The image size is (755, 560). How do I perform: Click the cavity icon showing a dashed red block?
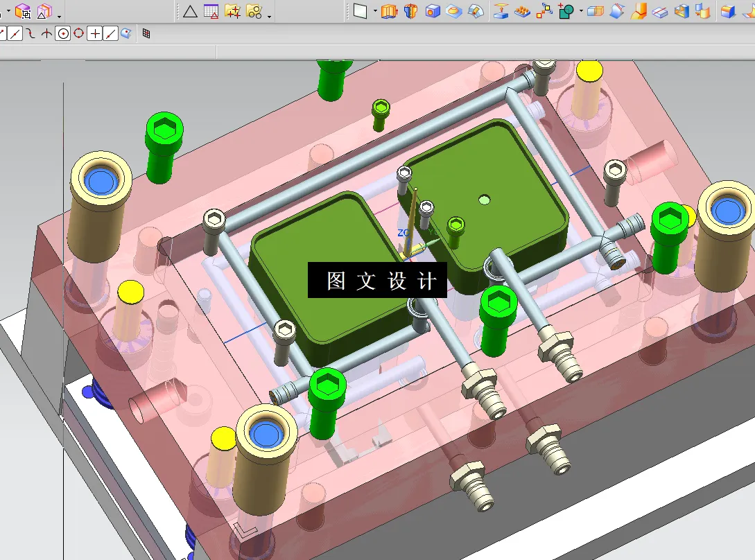click(595, 11)
